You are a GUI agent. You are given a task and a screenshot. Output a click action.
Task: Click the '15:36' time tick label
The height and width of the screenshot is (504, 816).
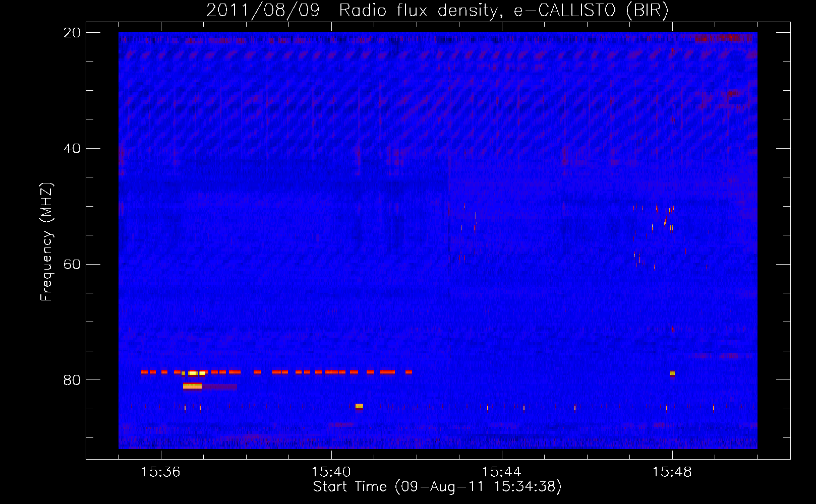tap(160, 472)
